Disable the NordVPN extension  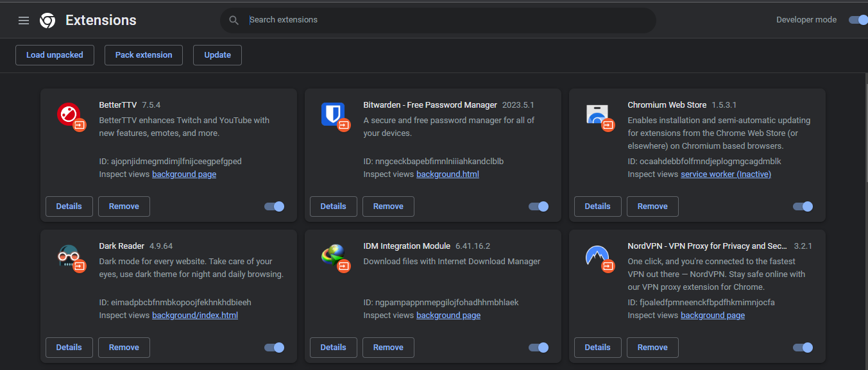tap(803, 347)
